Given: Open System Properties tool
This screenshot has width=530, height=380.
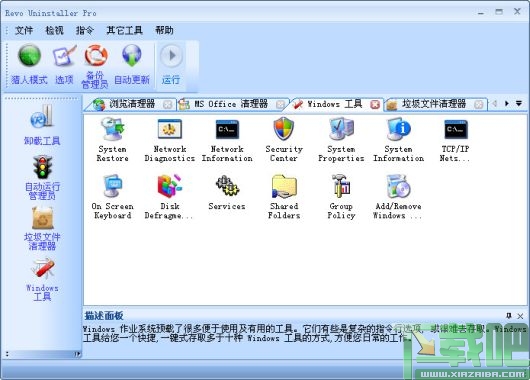Looking at the screenshot, I should click(x=341, y=140).
